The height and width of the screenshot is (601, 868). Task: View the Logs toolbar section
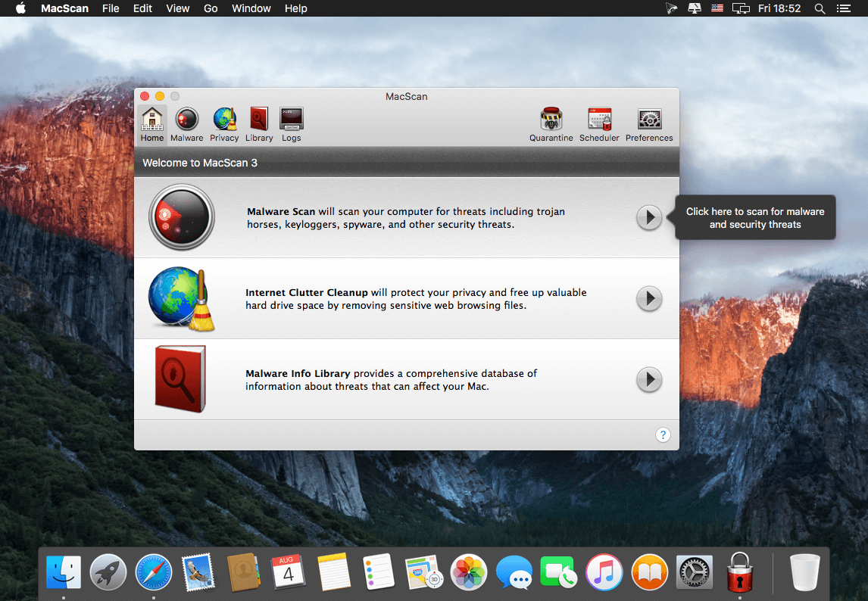pyautogui.click(x=291, y=125)
